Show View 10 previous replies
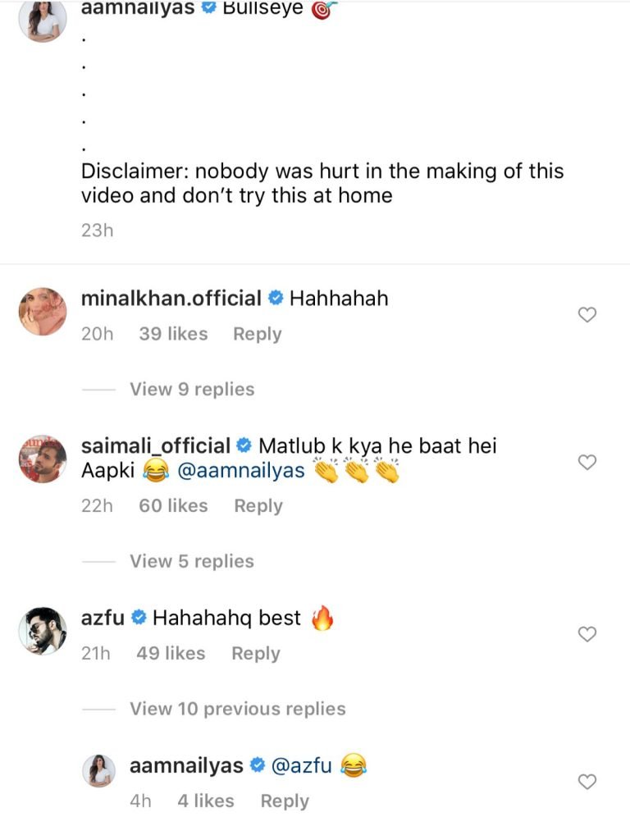Screen dimensions: 630x840 pos(237,709)
